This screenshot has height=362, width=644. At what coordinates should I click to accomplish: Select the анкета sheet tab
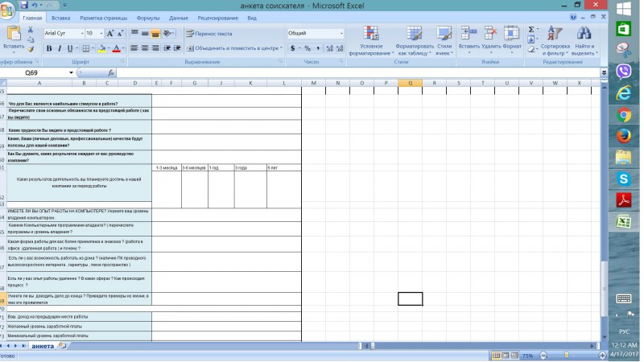click(43, 346)
